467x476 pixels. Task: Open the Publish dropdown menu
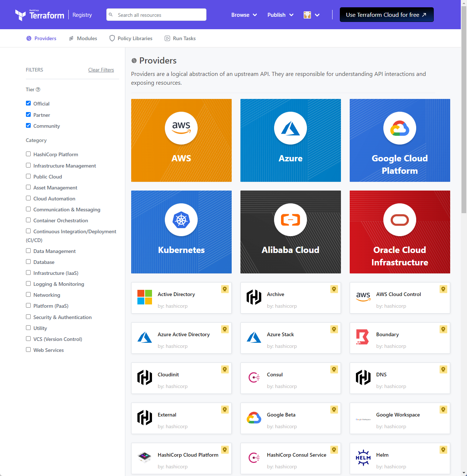pos(280,15)
